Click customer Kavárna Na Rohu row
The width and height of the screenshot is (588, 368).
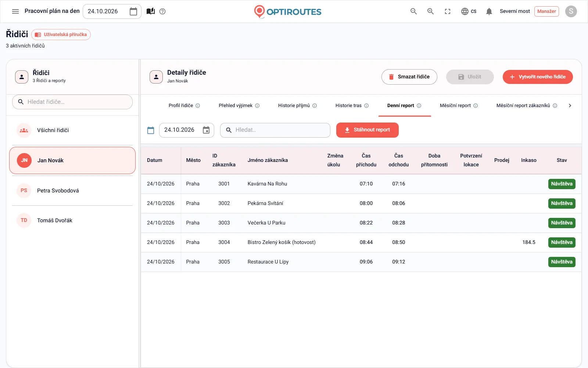coord(361,184)
